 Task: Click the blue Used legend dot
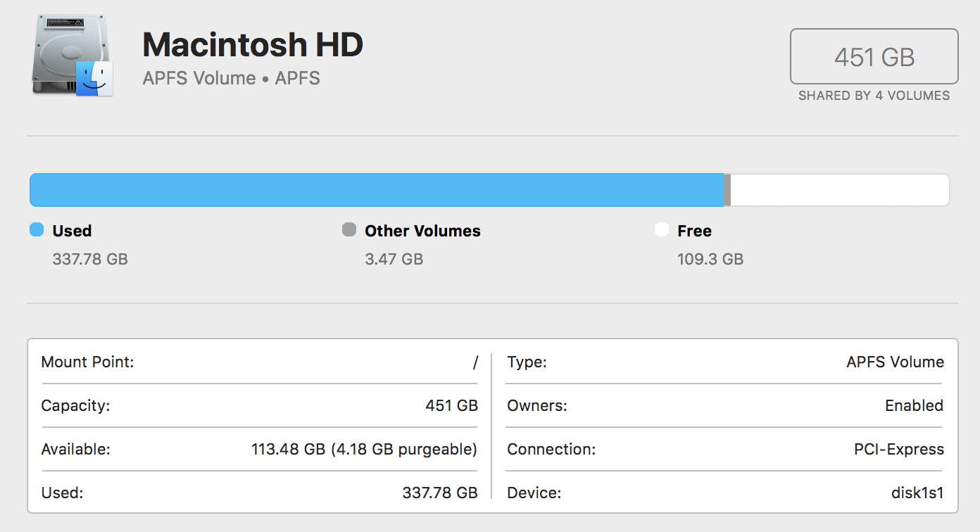coord(37,230)
